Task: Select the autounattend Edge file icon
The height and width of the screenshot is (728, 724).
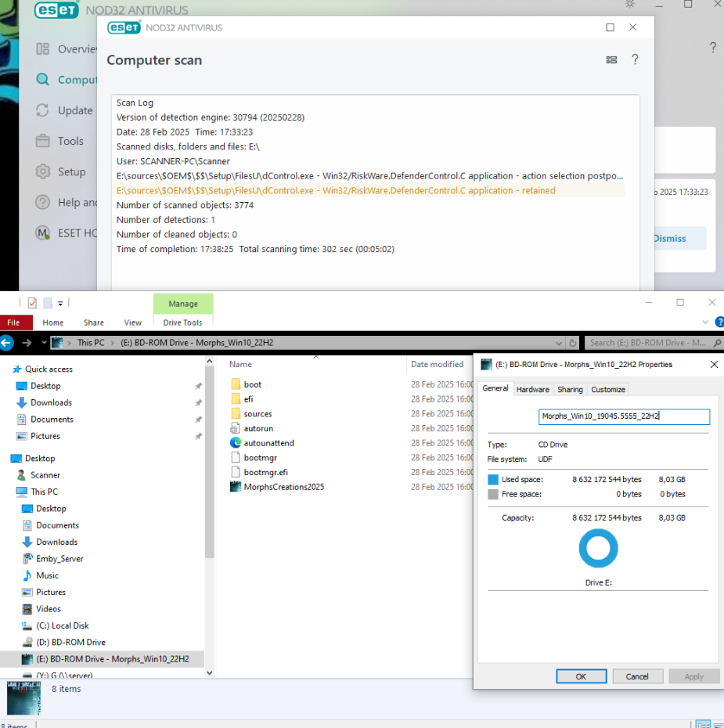Action: [236, 443]
